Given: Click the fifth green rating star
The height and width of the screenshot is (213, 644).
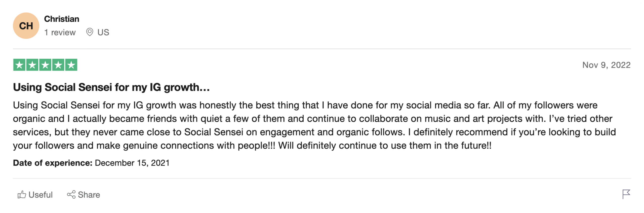Looking at the screenshot, I should pyautogui.click(x=71, y=65).
